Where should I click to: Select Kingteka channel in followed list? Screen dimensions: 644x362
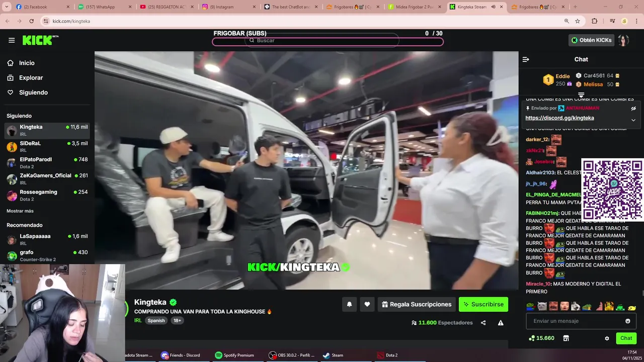[x=47, y=131]
